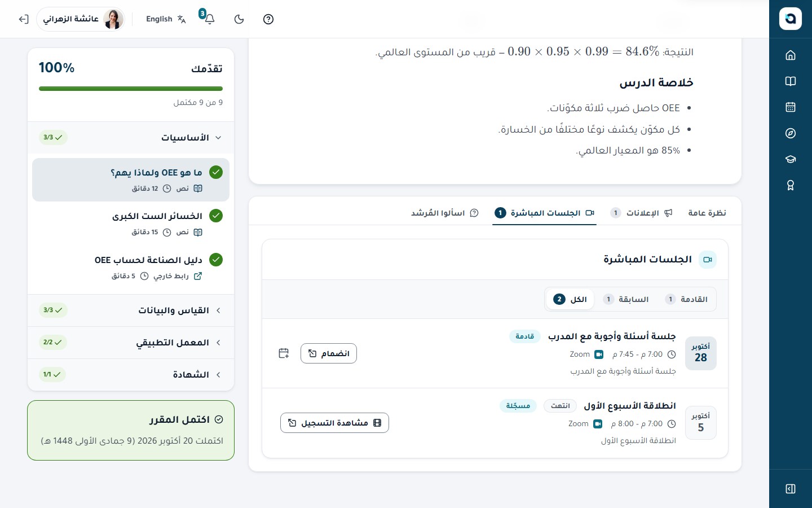Select الجلسات المباشرة tab
The width and height of the screenshot is (812, 508).
544,213
